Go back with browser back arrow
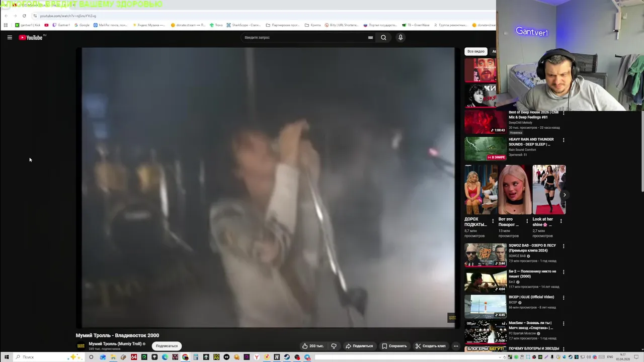This screenshot has height=362, width=644. click(x=6, y=16)
